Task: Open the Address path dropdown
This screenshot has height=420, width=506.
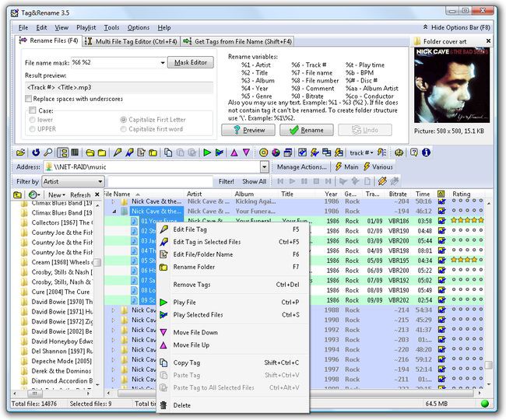Action: click(x=265, y=167)
